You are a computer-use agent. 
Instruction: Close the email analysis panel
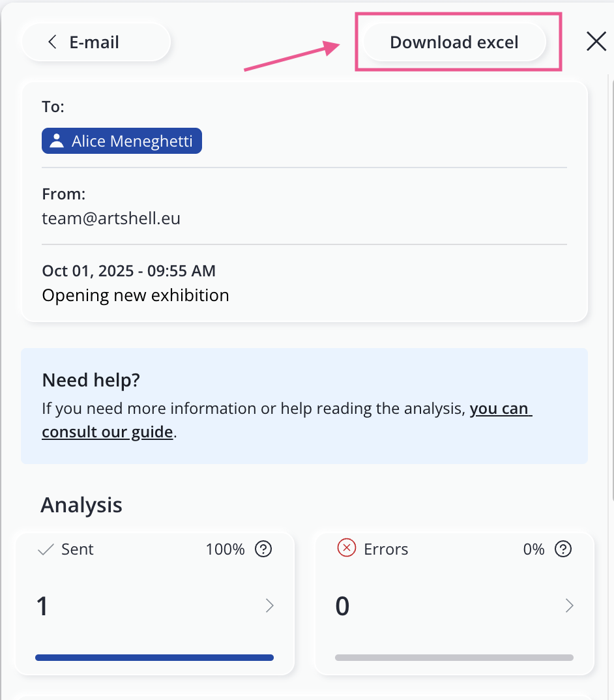click(x=596, y=42)
